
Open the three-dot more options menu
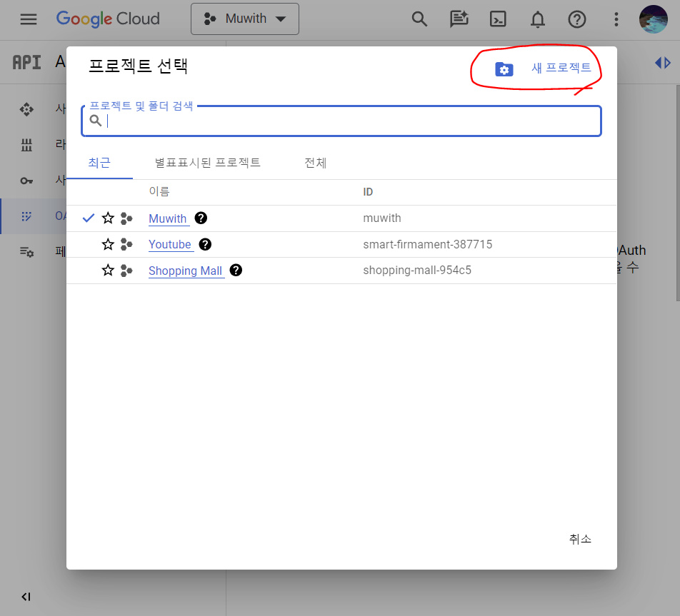(x=616, y=19)
